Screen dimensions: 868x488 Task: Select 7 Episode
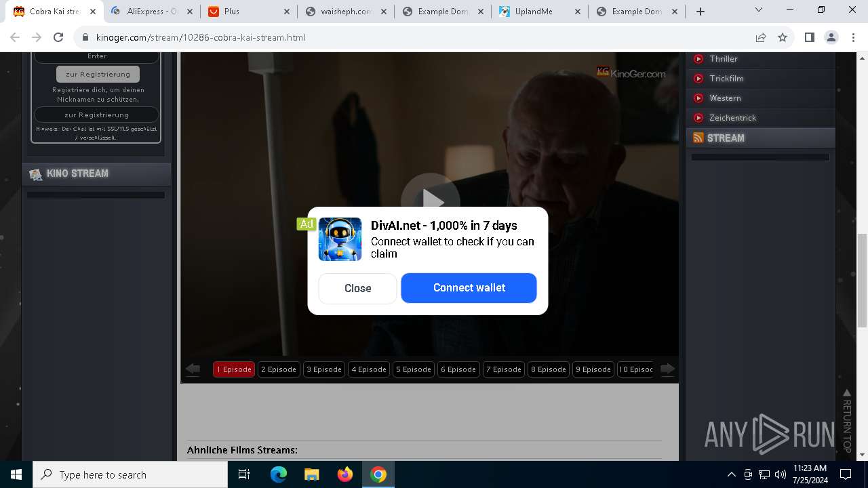(x=503, y=369)
